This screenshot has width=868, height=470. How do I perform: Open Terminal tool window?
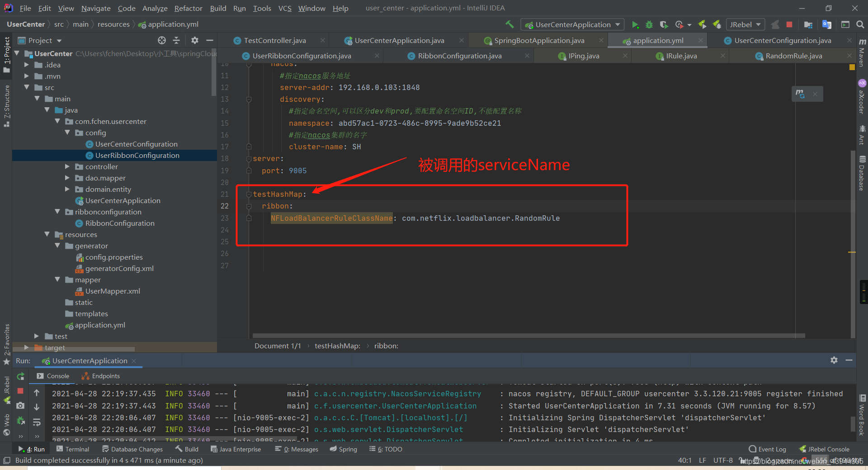tap(73, 449)
